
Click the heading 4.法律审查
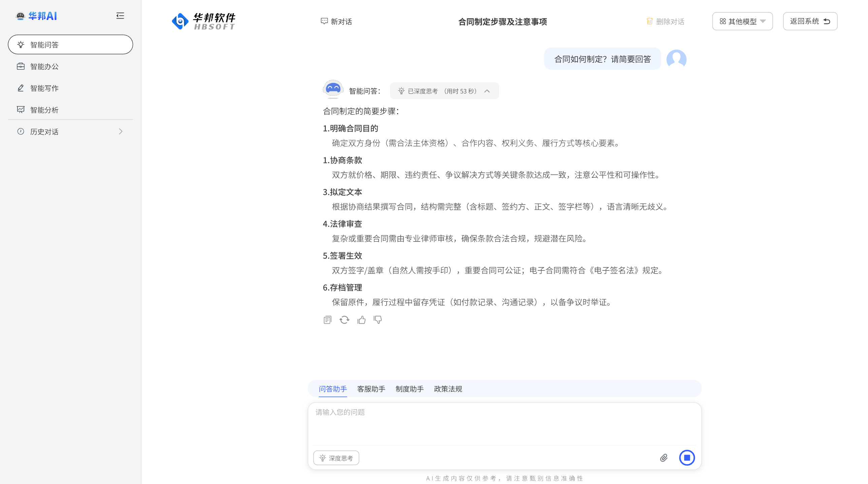tap(342, 224)
